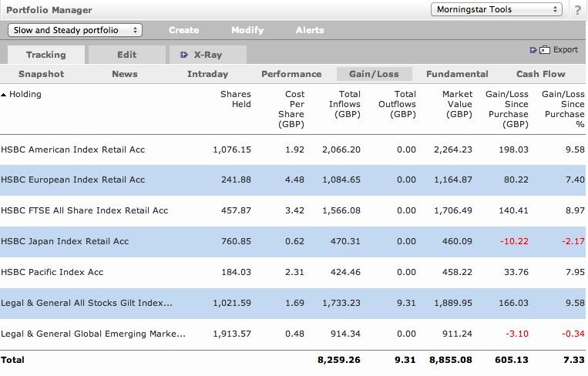Sort by Total Outflows column
588x376 pixels.
tap(397, 104)
